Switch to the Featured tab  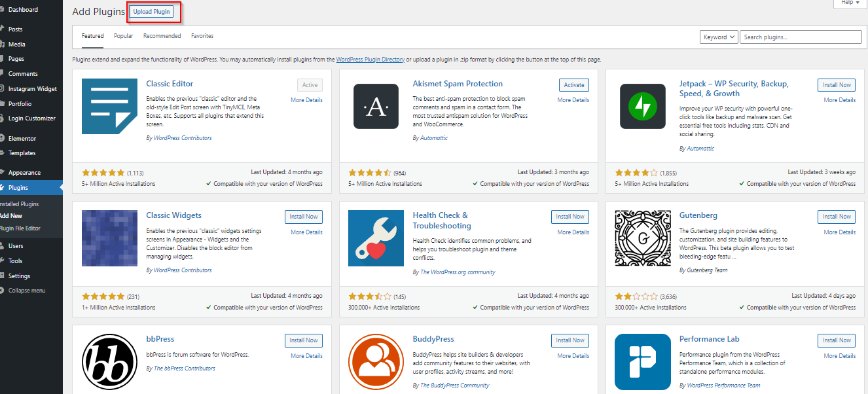[93, 36]
